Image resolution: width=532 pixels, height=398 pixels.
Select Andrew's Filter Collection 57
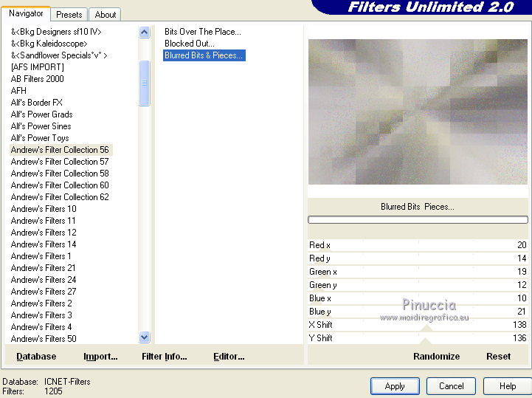(x=60, y=162)
